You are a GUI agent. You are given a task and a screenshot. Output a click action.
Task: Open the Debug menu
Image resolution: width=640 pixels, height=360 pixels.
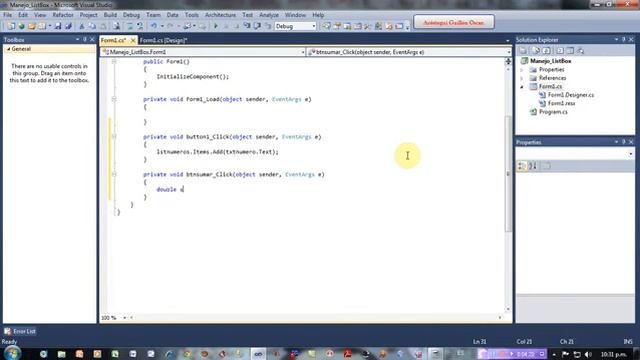[131, 15]
